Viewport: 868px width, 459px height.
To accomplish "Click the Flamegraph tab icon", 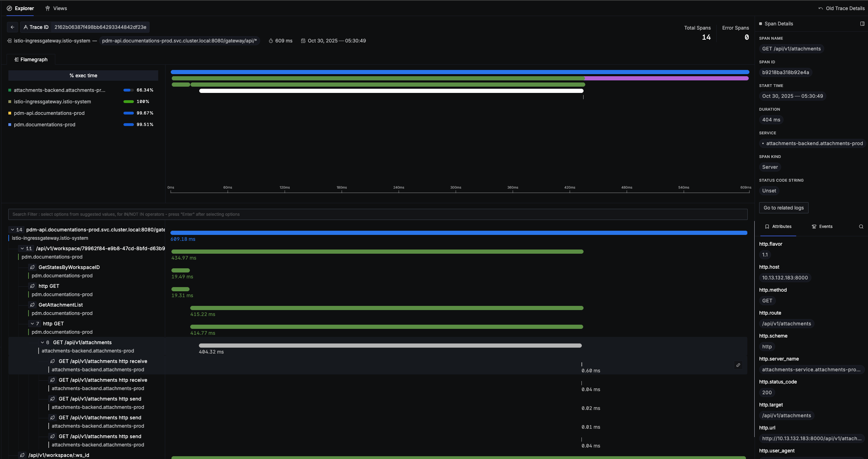I will 16,60.
